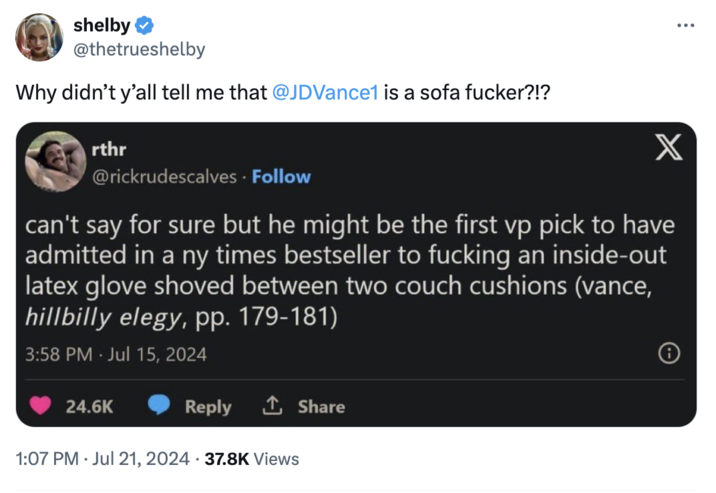Click the 37.8K Views count

(251, 459)
